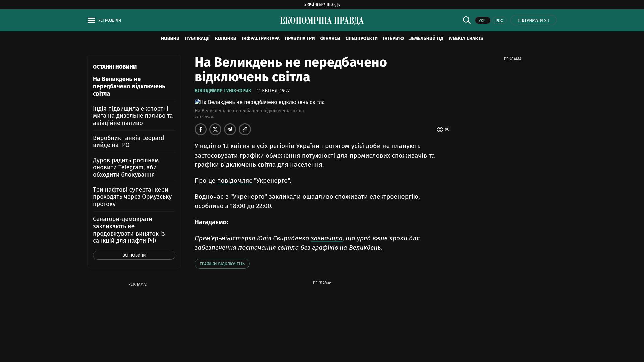Open the hamburger menu for all sections
The width and height of the screenshot is (644, 362).
pos(91,20)
